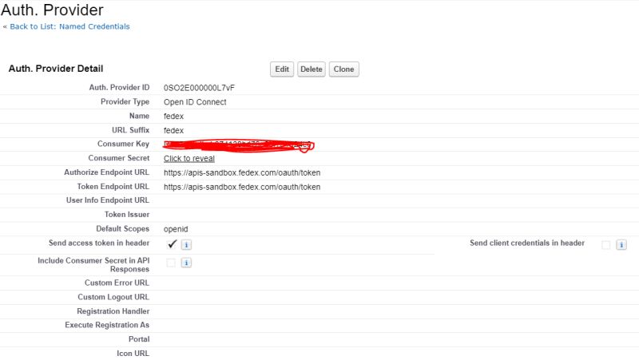The image size is (639, 364).
Task: Click the Auth. Provider ID label
Action: point(119,88)
